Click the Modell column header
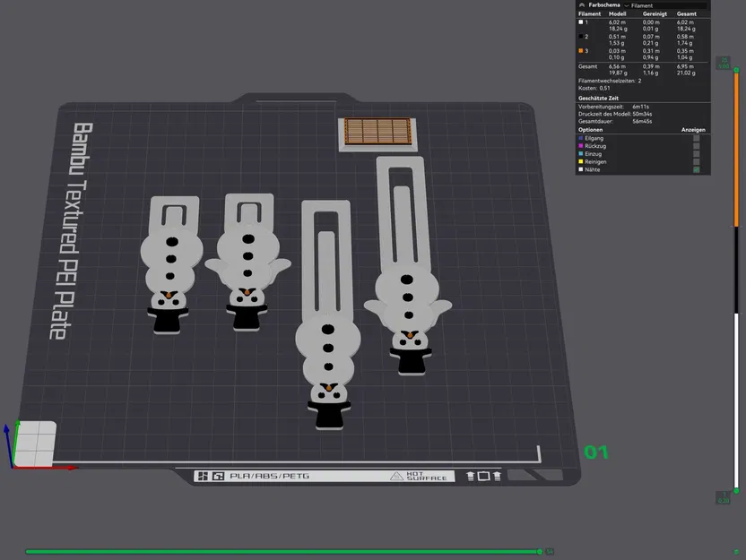The image size is (746, 560). [617, 13]
